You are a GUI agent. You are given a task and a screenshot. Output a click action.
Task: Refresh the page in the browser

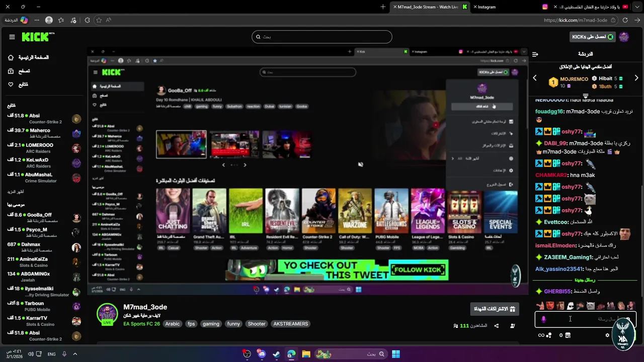pyautogui.click(x=625, y=20)
